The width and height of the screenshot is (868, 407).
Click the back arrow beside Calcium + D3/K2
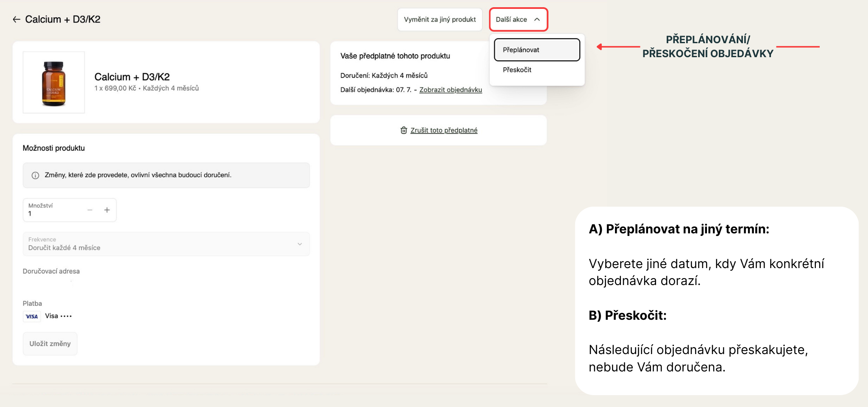pos(17,19)
